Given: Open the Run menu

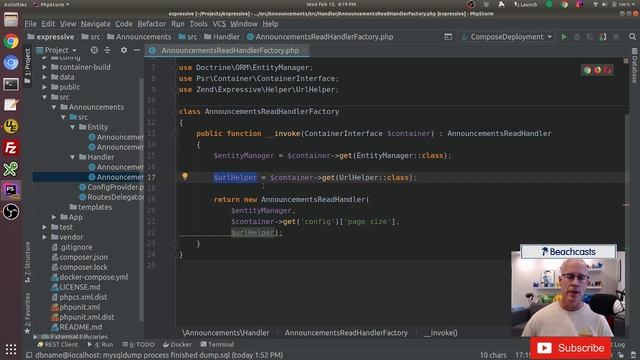Looking at the screenshot, I should coord(178,24).
